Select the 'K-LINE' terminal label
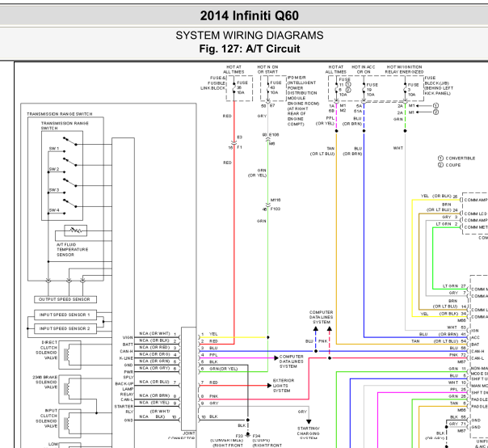 tap(126, 358)
